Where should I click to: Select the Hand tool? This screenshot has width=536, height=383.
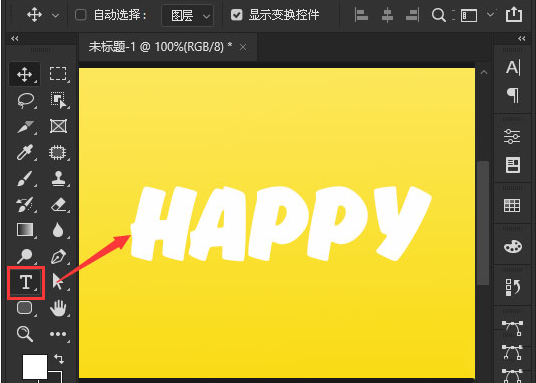(58, 308)
